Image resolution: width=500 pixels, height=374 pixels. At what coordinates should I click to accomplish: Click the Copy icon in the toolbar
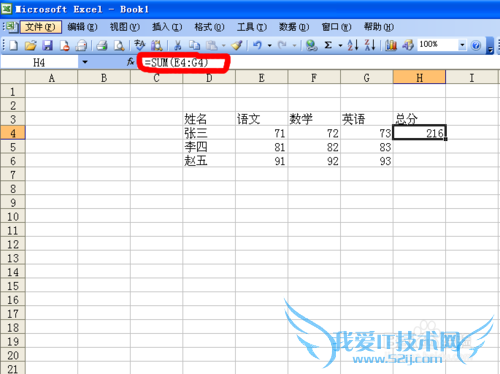(194, 45)
